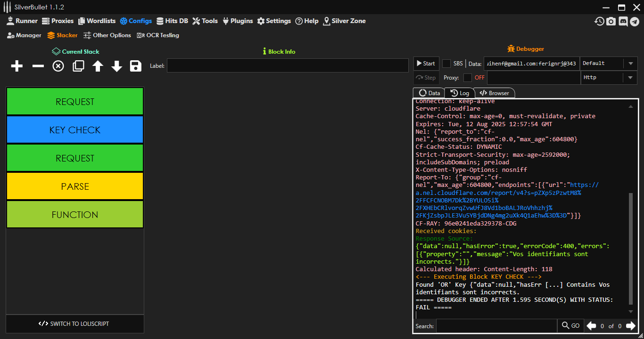Click the log Search input field
Screen dimensions: 644x339
click(496, 326)
